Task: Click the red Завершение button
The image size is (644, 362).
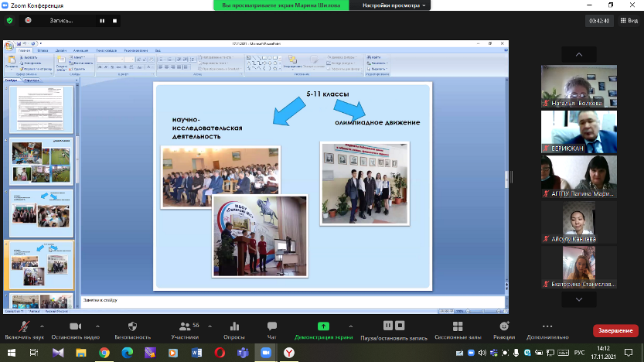Action: click(x=615, y=330)
